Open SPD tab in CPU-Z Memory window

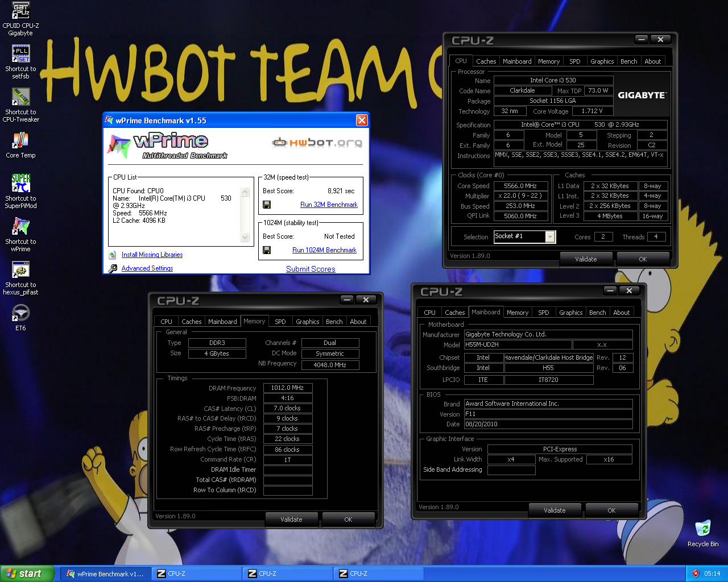pos(280,322)
